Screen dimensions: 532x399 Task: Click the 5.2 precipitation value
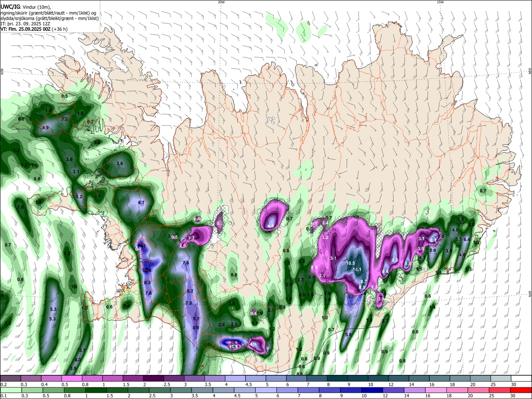point(79,197)
